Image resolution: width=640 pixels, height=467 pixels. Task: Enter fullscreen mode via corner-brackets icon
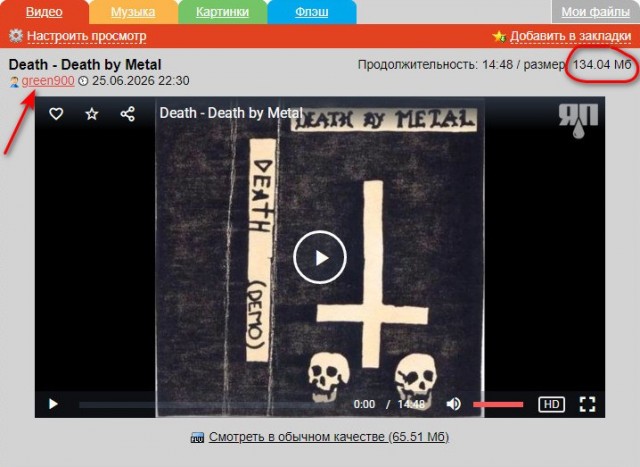tap(587, 404)
